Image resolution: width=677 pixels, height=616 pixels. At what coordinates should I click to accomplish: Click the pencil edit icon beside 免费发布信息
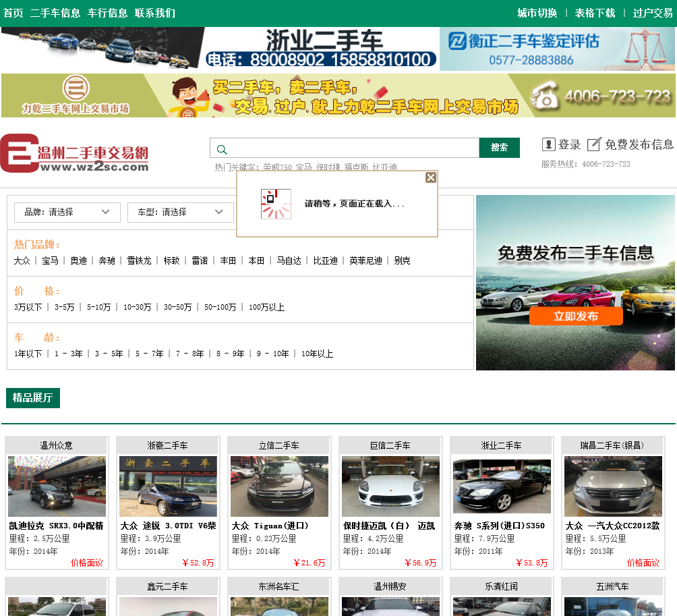coord(594,144)
